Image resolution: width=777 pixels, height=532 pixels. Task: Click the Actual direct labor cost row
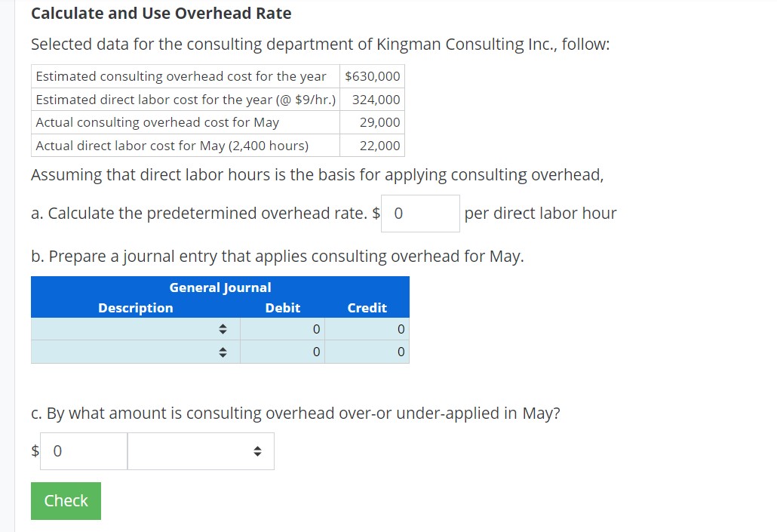click(x=184, y=145)
